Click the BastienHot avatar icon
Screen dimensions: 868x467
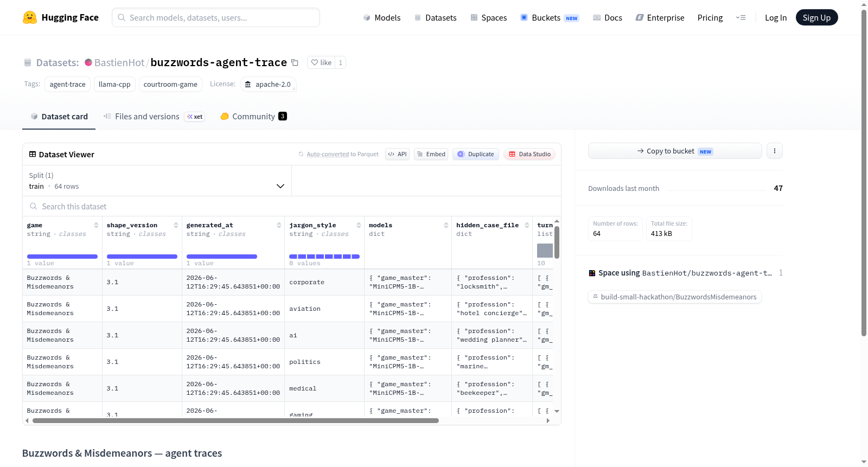(88, 62)
